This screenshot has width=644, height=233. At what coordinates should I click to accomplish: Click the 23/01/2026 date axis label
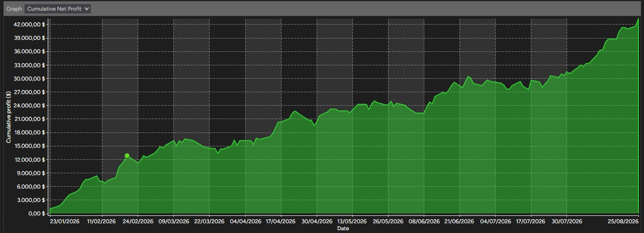coord(66,221)
